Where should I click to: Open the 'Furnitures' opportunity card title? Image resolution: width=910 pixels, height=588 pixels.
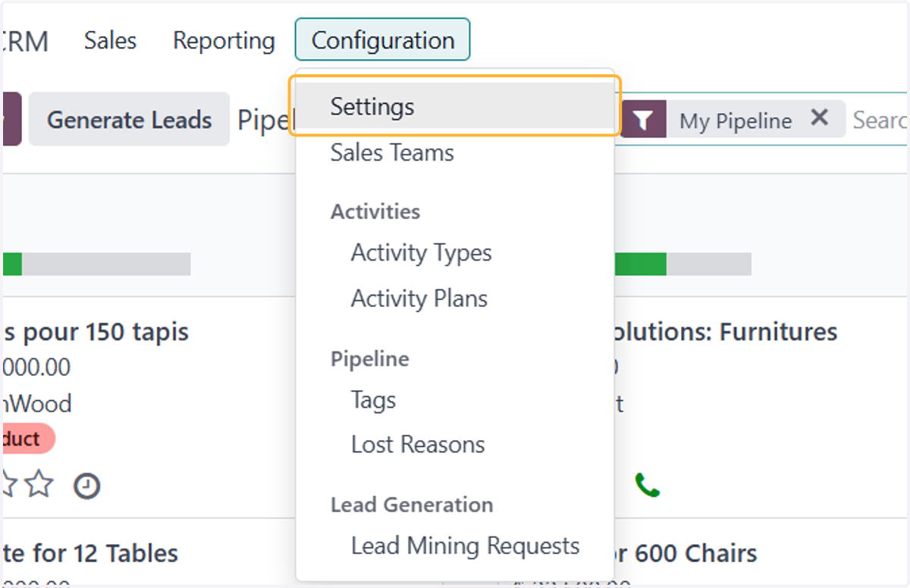(x=726, y=331)
